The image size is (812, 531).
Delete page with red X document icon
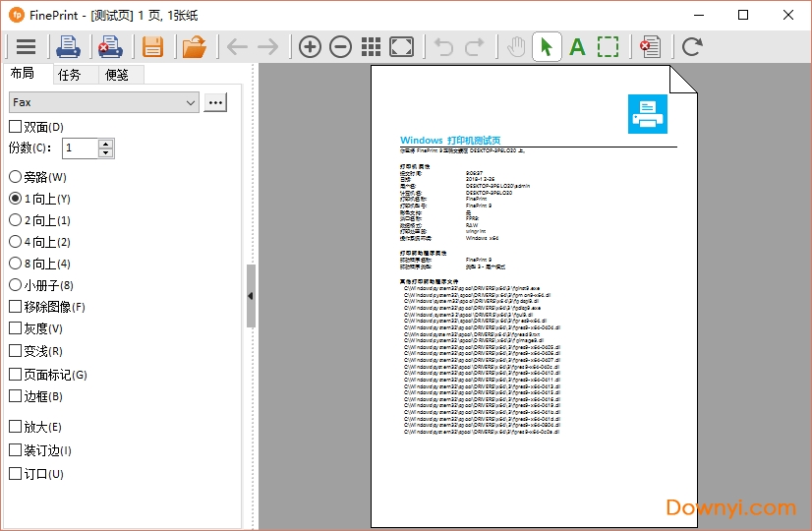tap(651, 46)
